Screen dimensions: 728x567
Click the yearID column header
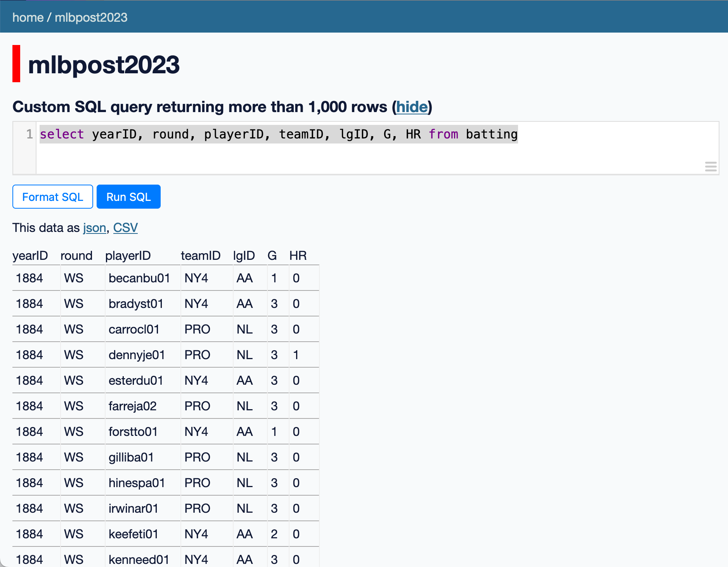[30, 256]
